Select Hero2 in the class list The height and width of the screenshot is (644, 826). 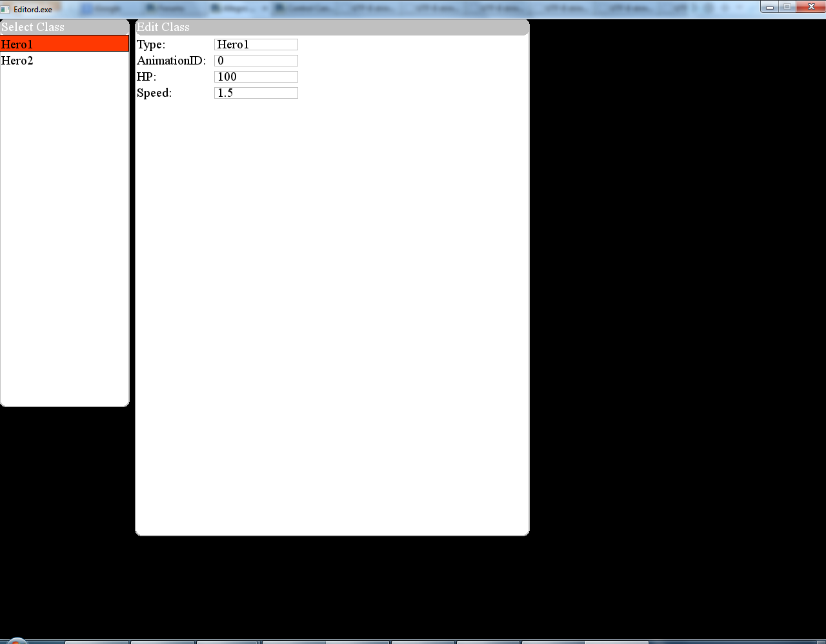click(65, 61)
